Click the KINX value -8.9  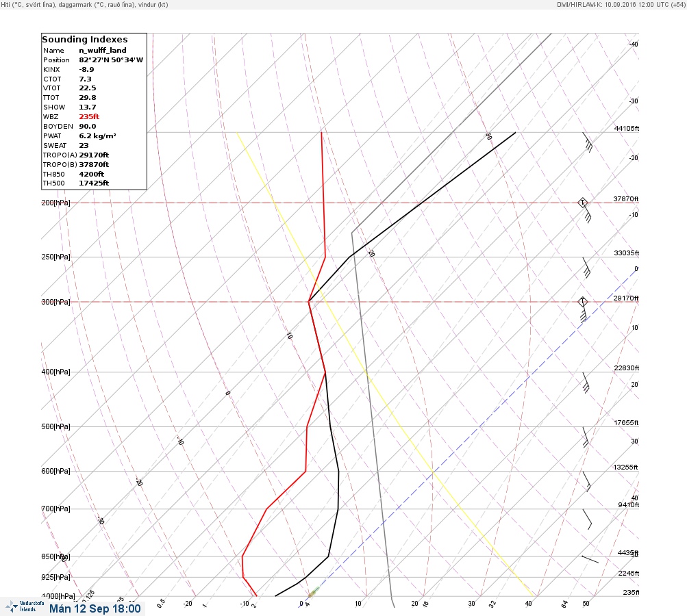coord(87,70)
